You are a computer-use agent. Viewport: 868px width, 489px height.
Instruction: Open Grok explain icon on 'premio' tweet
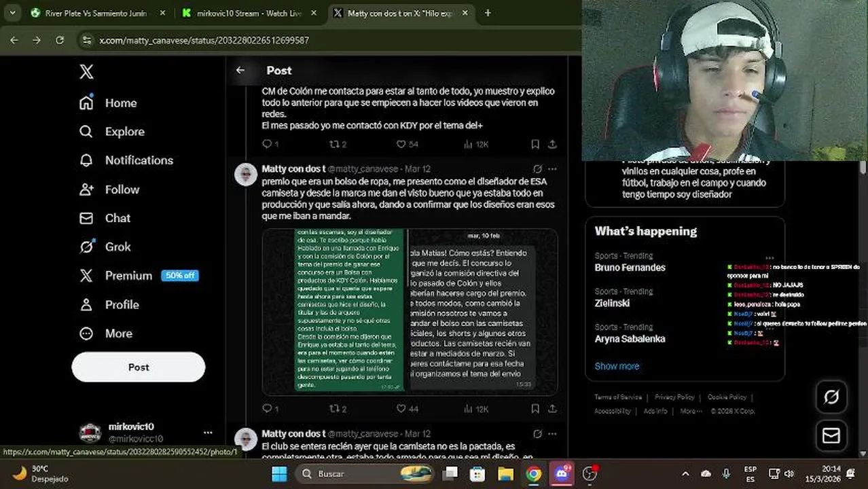[x=537, y=168]
